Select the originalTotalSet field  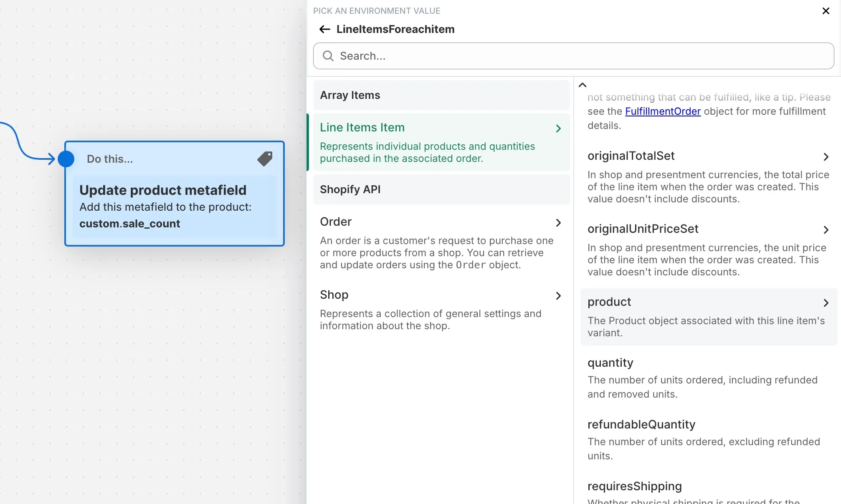(x=709, y=177)
